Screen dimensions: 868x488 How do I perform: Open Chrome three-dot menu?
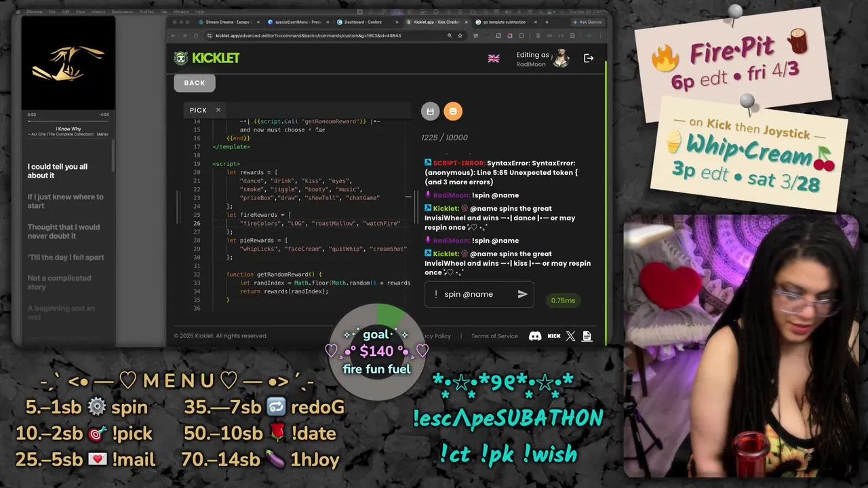click(600, 35)
